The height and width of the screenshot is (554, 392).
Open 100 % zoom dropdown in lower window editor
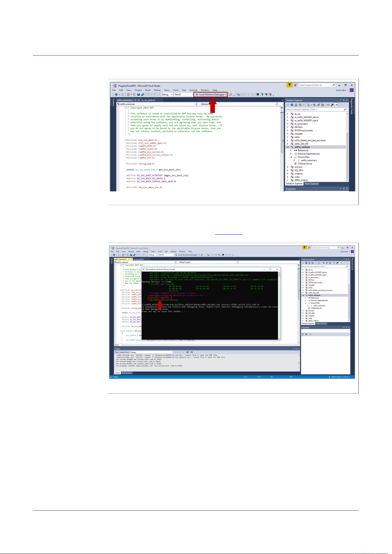coord(118,345)
